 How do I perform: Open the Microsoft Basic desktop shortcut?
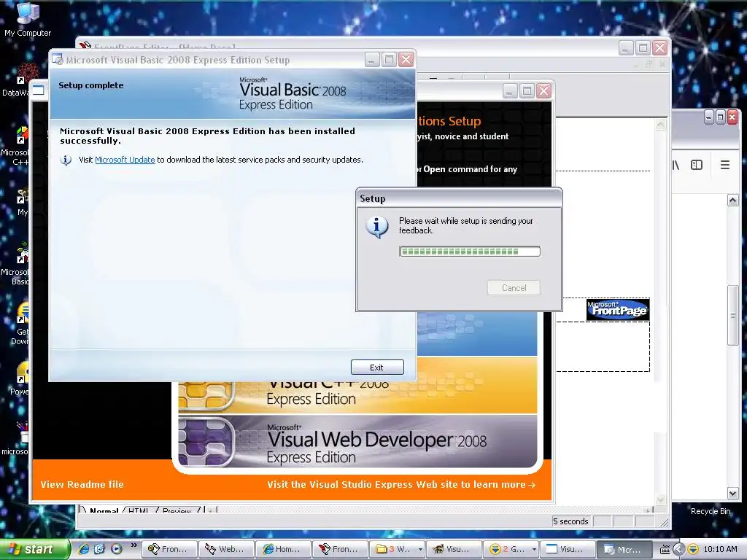point(18,264)
